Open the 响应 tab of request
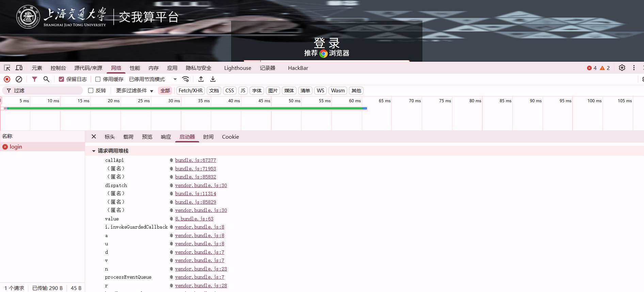The image size is (644, 292). [x=166, y=137]
